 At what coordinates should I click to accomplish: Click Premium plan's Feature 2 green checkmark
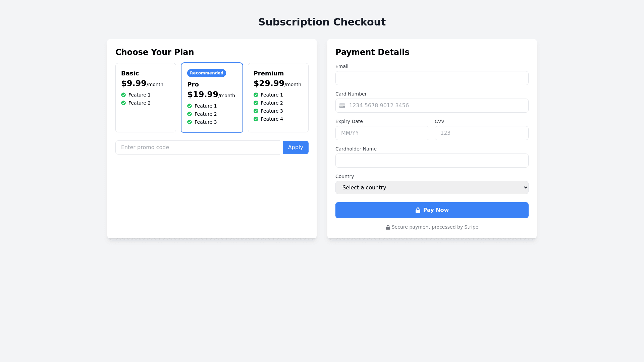click(x=256, y=103)
